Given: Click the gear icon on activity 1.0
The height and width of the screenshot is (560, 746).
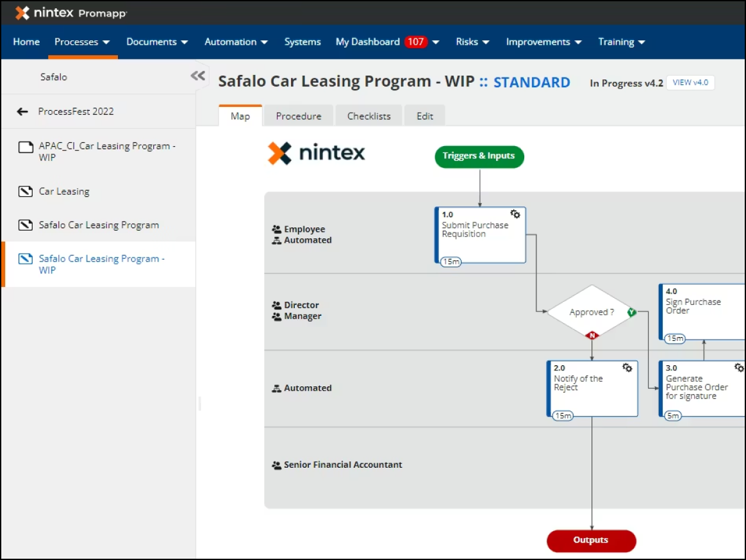Looking at the screenshot, I should [515, 214].
